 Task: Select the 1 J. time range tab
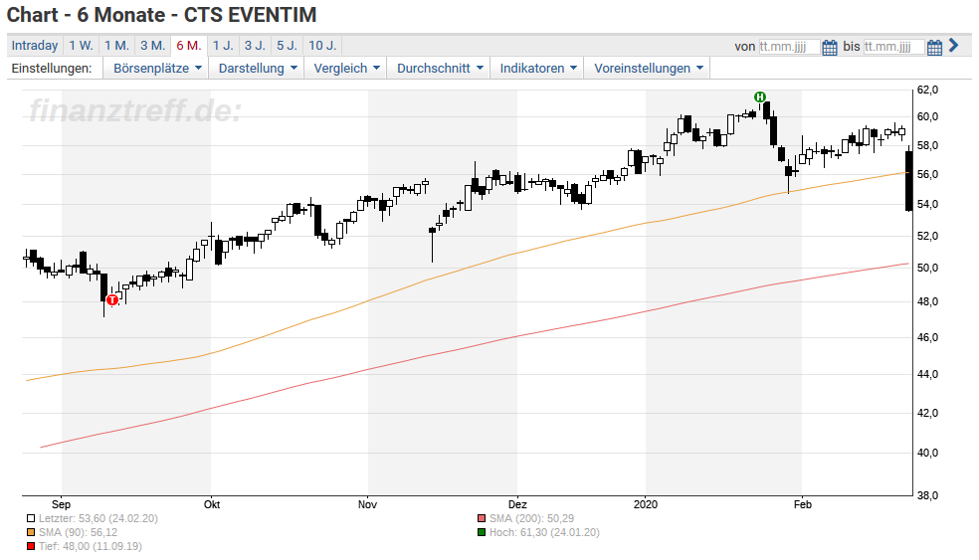[x=223, y=46]
